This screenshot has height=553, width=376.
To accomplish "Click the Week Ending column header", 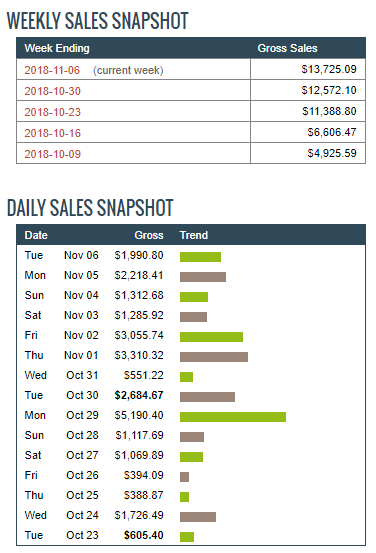I will point(57,48).
